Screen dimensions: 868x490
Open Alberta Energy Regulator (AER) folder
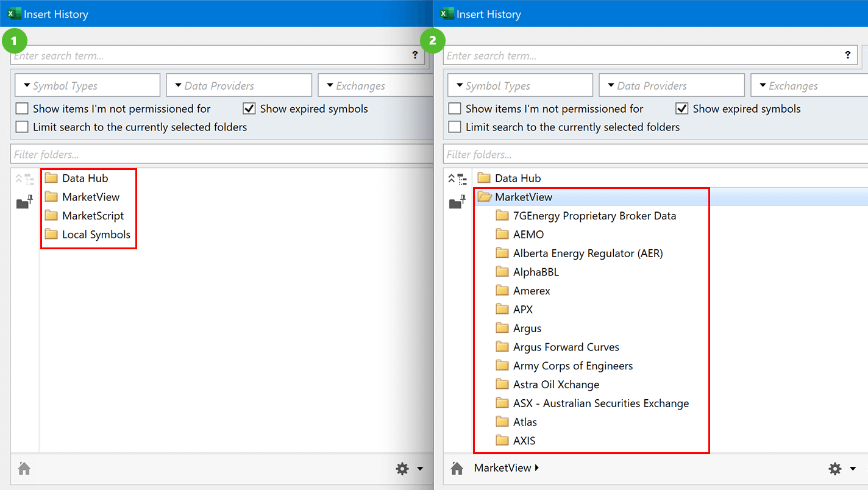[x=579, y=254]
